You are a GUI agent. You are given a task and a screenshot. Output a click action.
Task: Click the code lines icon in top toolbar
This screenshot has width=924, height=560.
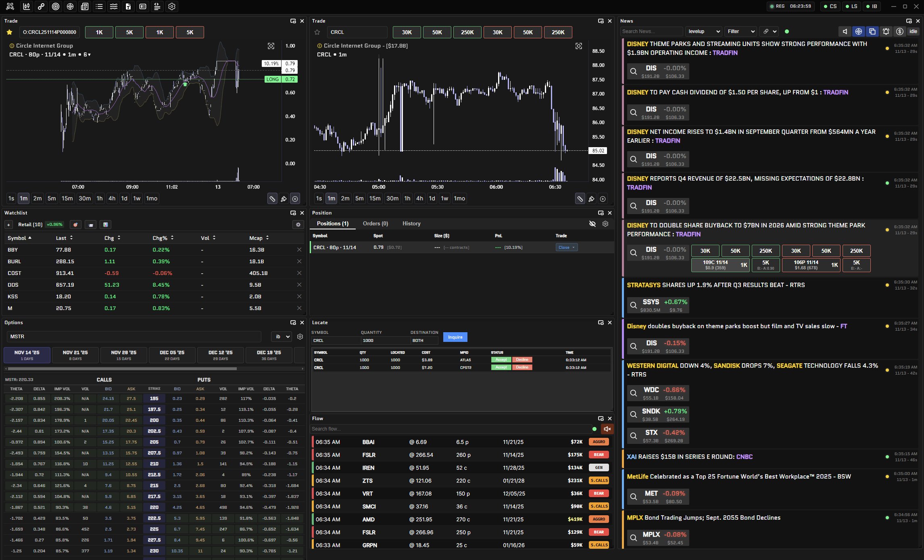tap(157, 6)
